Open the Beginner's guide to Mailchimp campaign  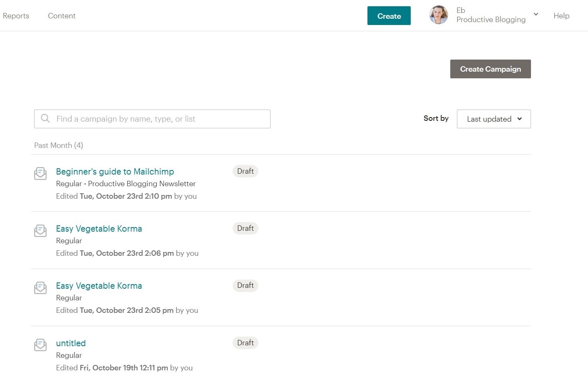[x=115, y=172]
